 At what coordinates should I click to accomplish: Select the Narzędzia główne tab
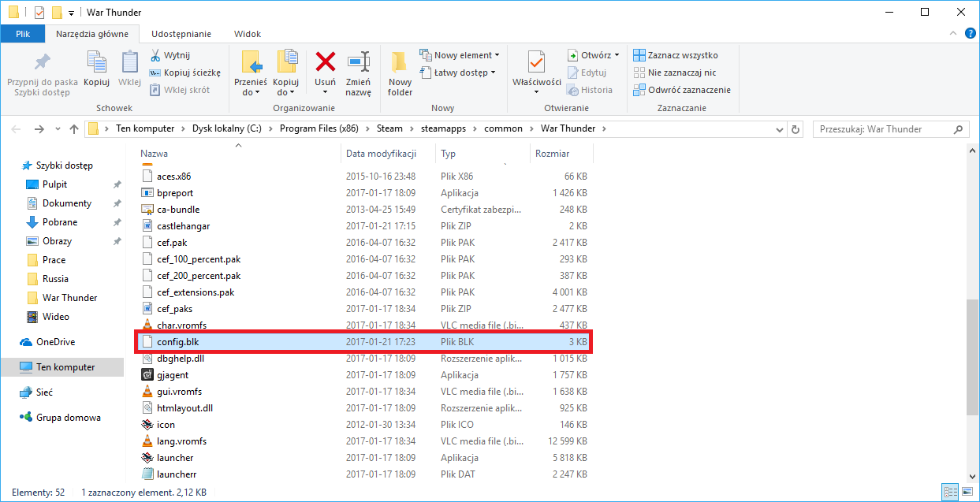[x=92, y=34]
